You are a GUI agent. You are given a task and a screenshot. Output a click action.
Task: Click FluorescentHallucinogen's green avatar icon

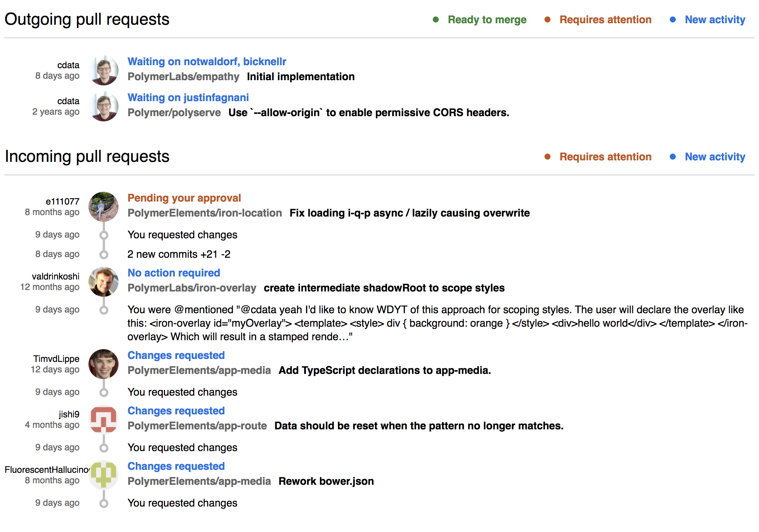[103, 475]
